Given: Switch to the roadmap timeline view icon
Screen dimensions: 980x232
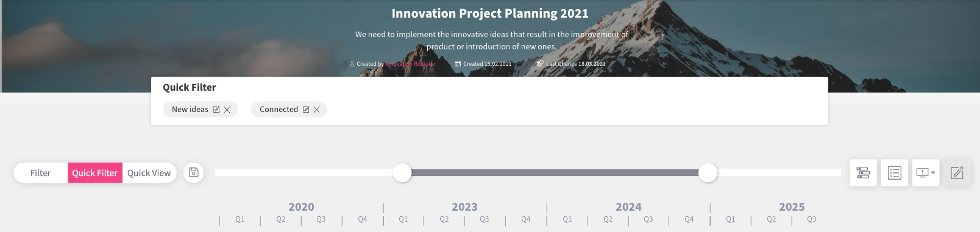Looking at the screenshot, I should pyautogui.click(x=863, y=173).
